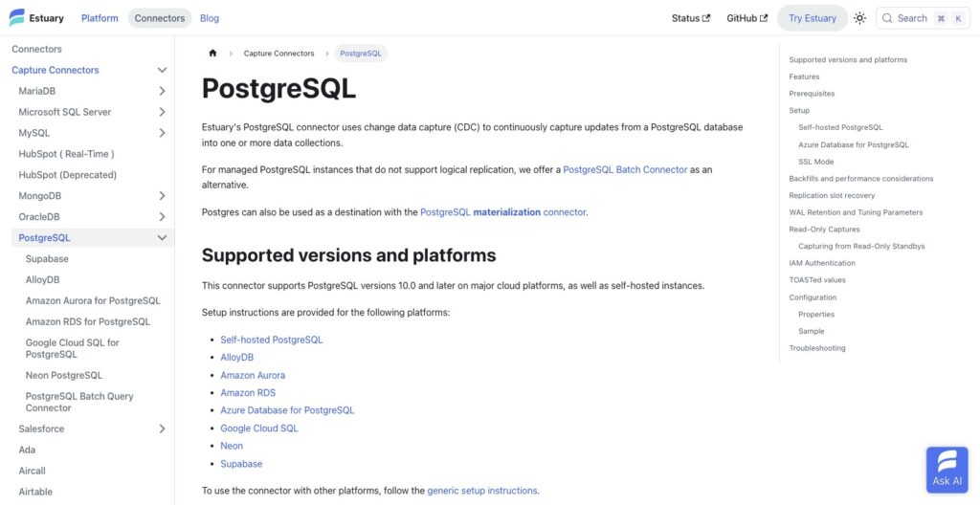Follow the PostgreSQL materialization connector link

503,212
